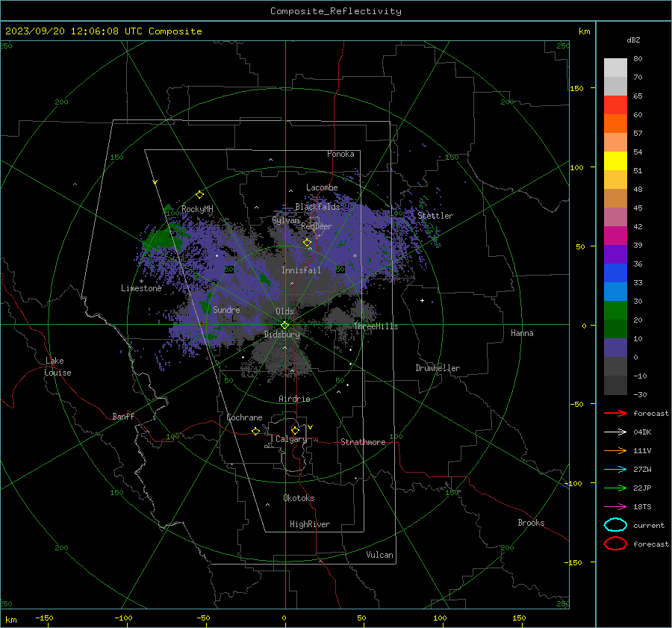Viewport: 672px width, 628px height.
Task: Click the Lacombe town label
Action: (322, 187)
